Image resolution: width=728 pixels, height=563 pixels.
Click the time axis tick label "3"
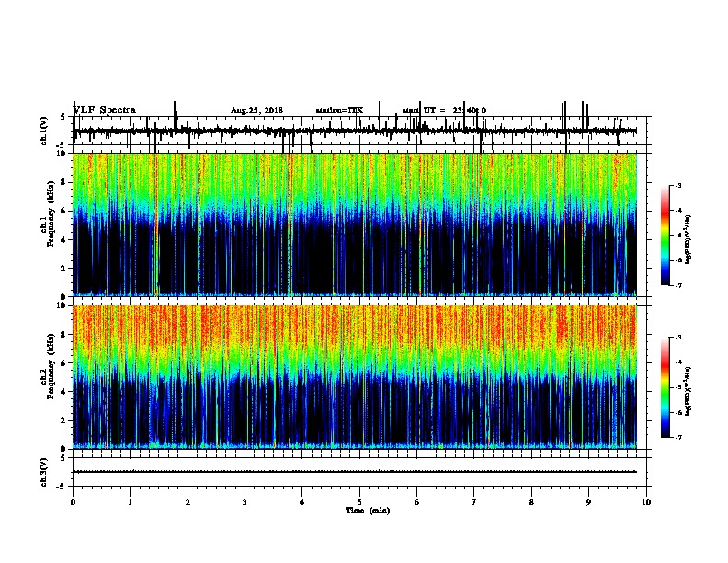coord(245,502)
